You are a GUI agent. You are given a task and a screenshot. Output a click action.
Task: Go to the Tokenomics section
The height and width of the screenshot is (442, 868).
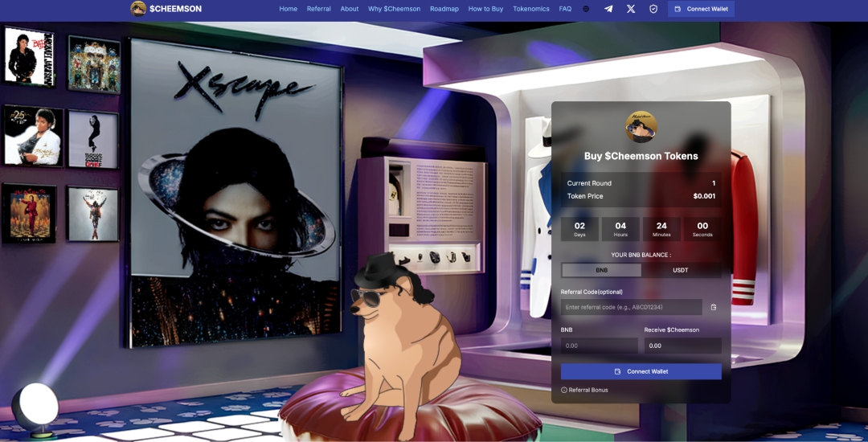(x=531, y=9)
